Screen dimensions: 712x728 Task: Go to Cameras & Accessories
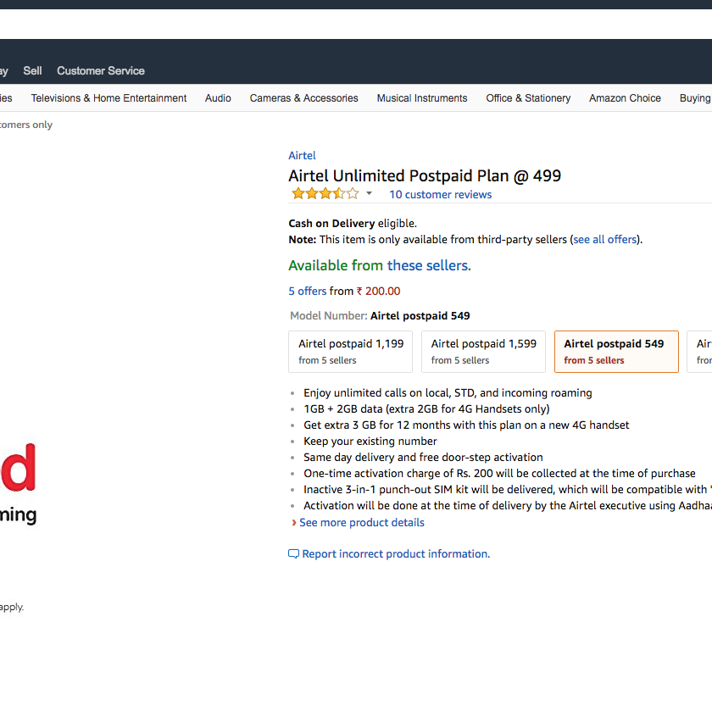click(x=303, y=98)
